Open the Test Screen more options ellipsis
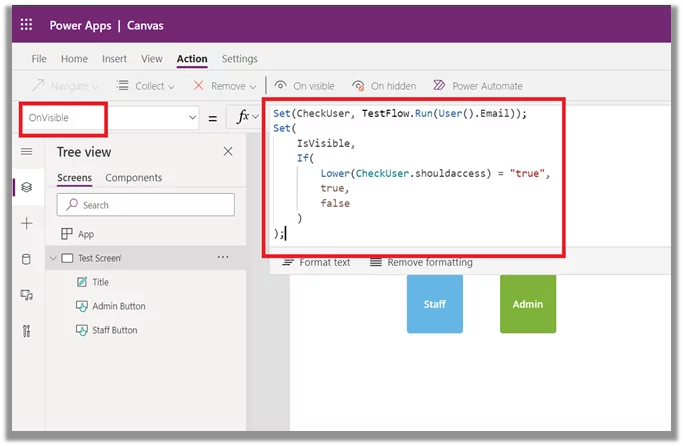 point(223,257)
